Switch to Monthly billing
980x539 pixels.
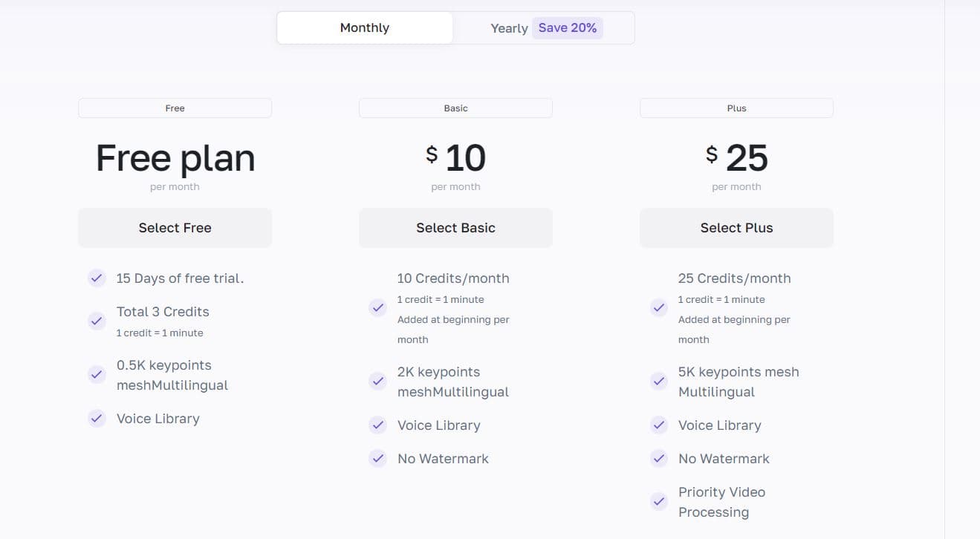click(x=364, y=27)
